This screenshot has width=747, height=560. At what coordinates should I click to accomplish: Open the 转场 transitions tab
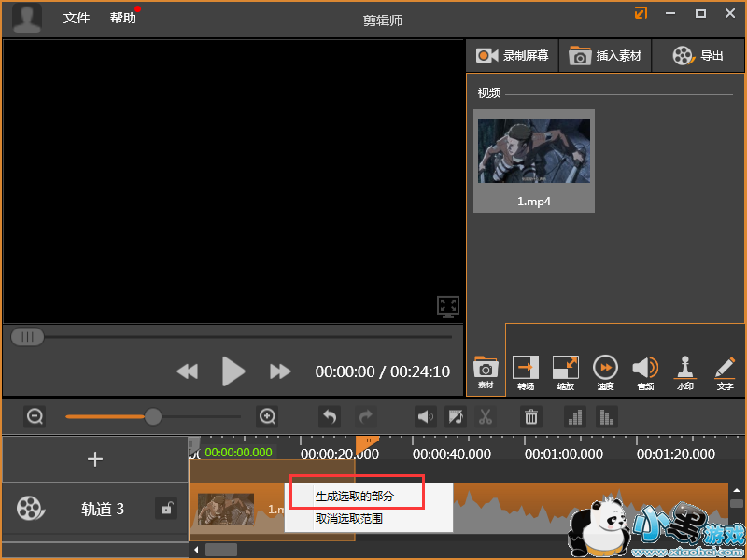[x=526, y=372]
